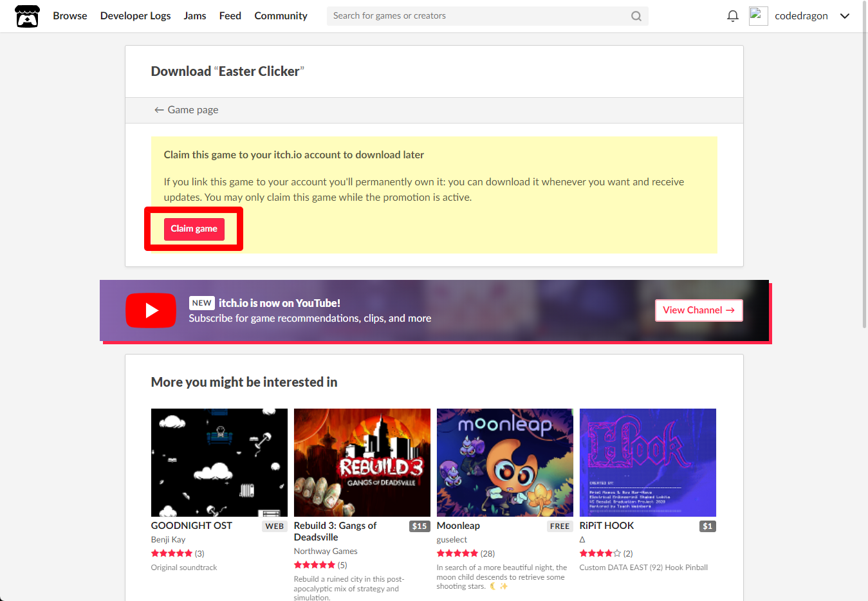Click the RiPiT HOOK star rating
The height and width of the screenshot is (601, 868).
point(600,553)
